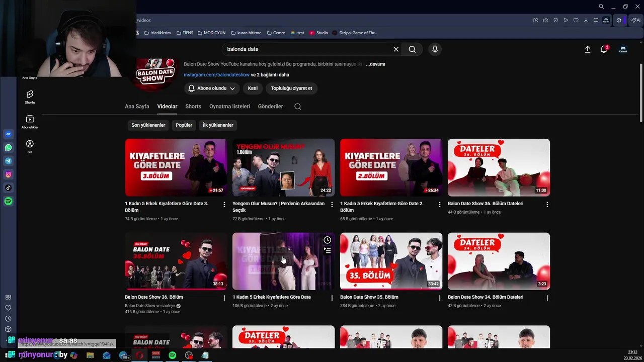
Task: Add hovered video to the queue
Action: point(327,250)
